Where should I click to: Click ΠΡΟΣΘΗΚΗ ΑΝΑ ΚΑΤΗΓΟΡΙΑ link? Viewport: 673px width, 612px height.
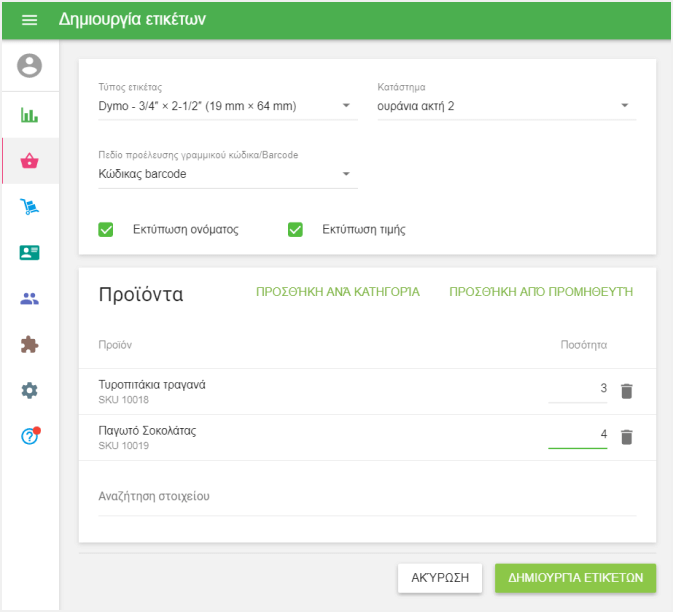(x=338, y=292)
